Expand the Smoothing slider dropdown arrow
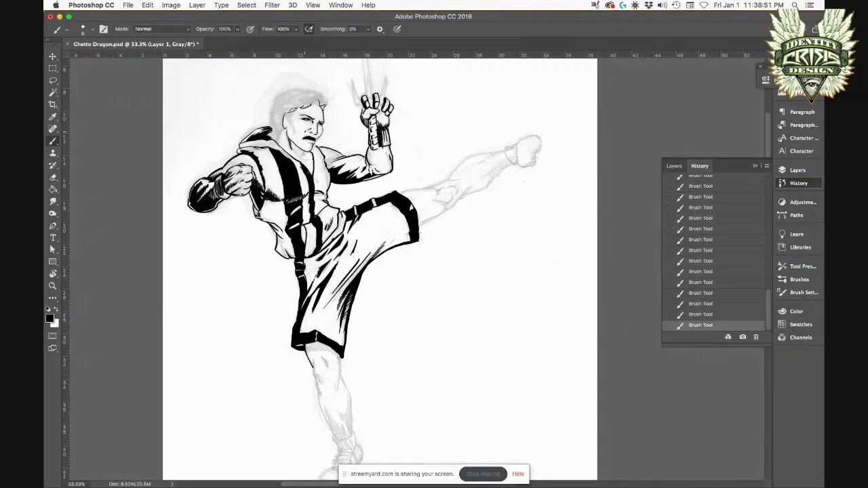Viewport: 868px width, 488px height. (368, 29)
